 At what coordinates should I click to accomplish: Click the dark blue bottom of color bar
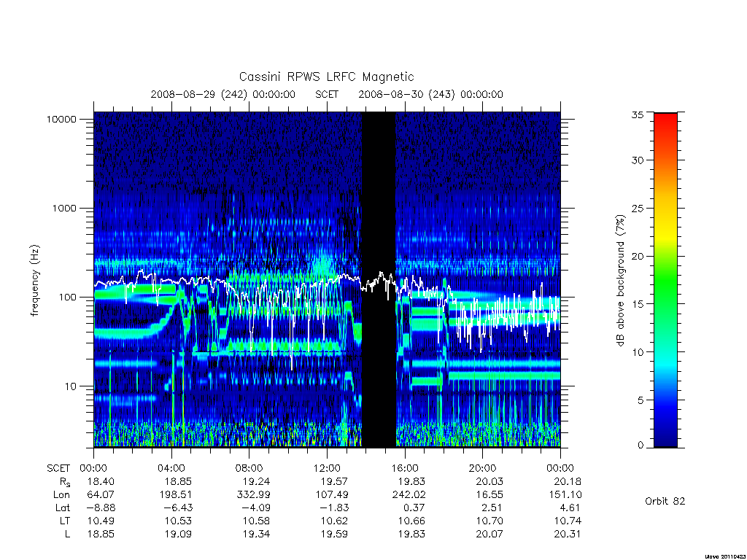[665, 440]
